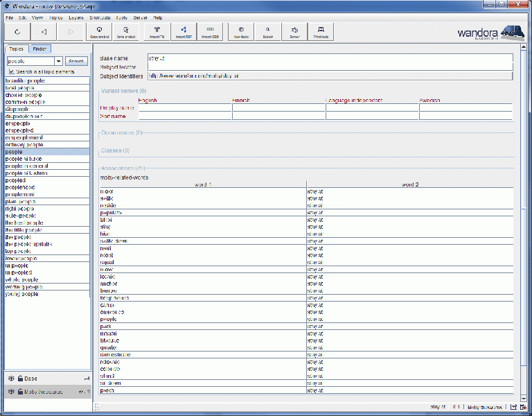Click 'Moby thesaurus' label in status bar

[x=485, y=407]
